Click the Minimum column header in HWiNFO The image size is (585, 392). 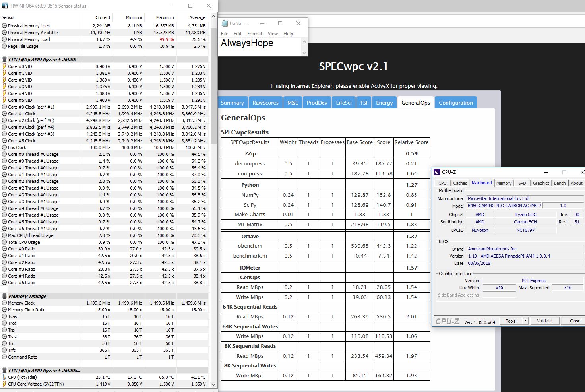click(129, 17)
